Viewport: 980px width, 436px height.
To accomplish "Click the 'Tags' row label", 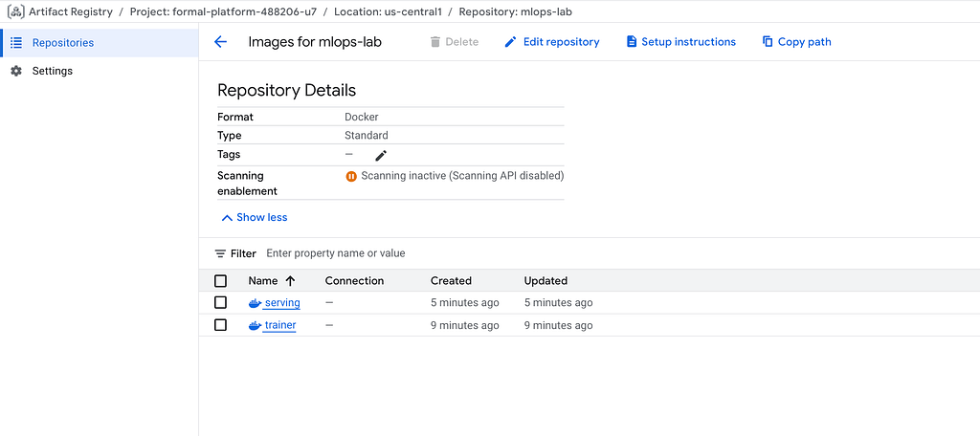I will click(229, 154).
